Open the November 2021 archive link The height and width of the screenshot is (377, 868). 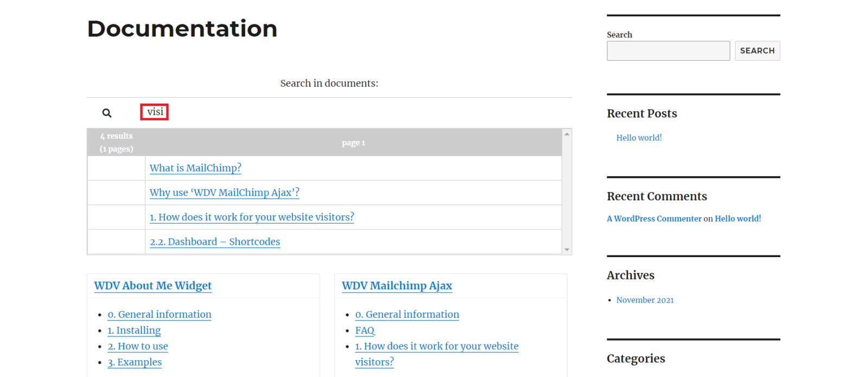tap(644, 300)
